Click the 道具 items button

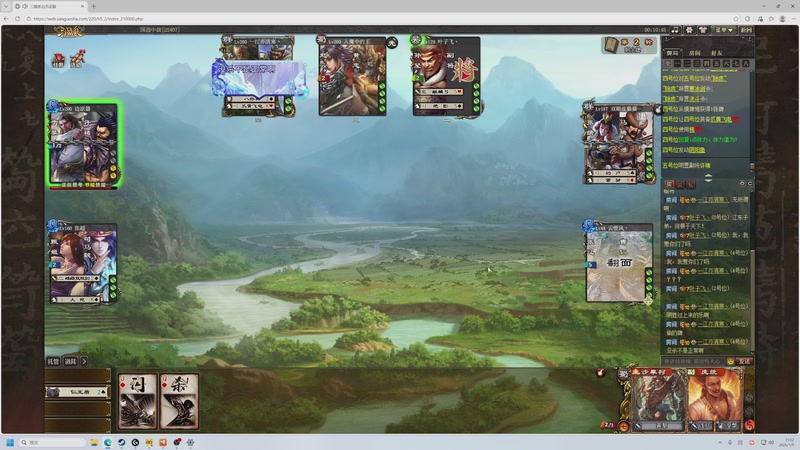click(70, 361)
